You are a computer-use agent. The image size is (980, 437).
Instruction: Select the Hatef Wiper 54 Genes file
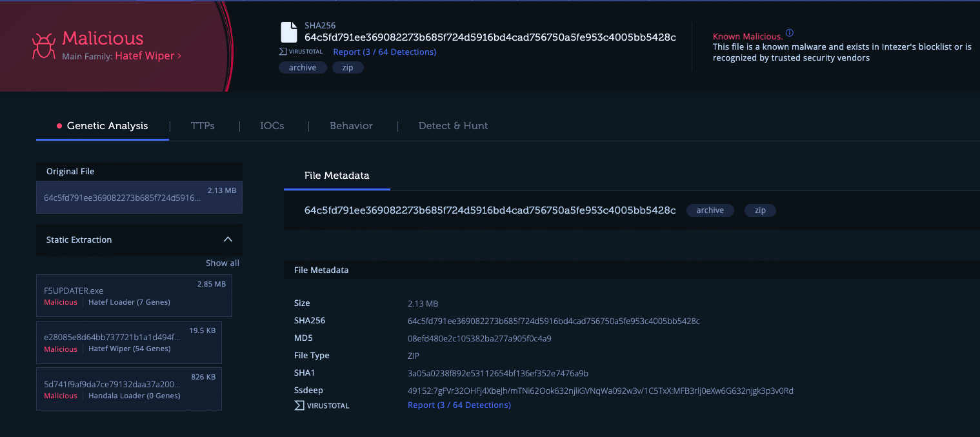[128, 342]
